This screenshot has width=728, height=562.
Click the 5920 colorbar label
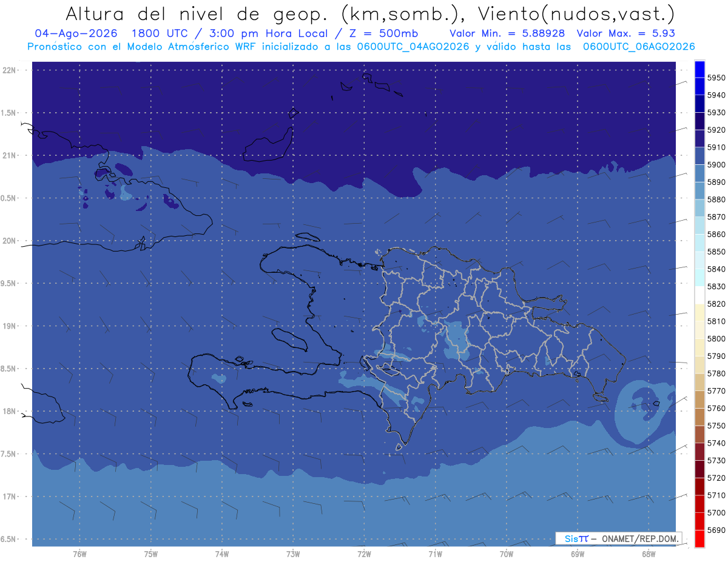point(716,130)
